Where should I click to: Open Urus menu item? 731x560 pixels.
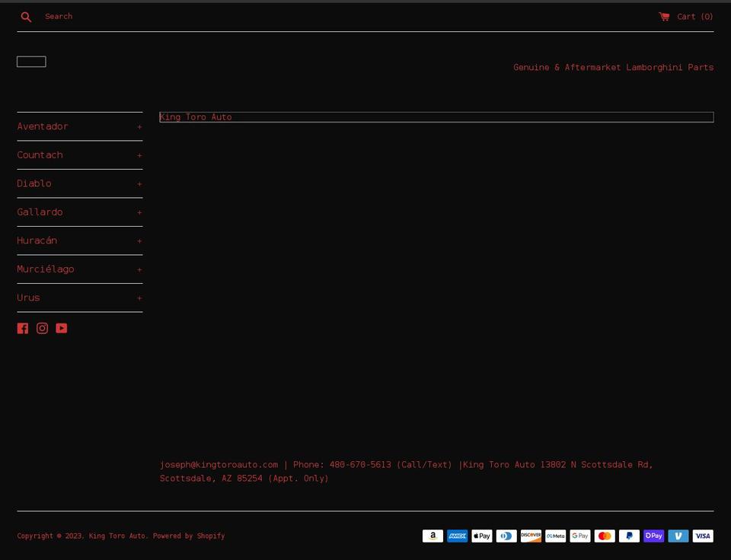(x=28, y=297)
